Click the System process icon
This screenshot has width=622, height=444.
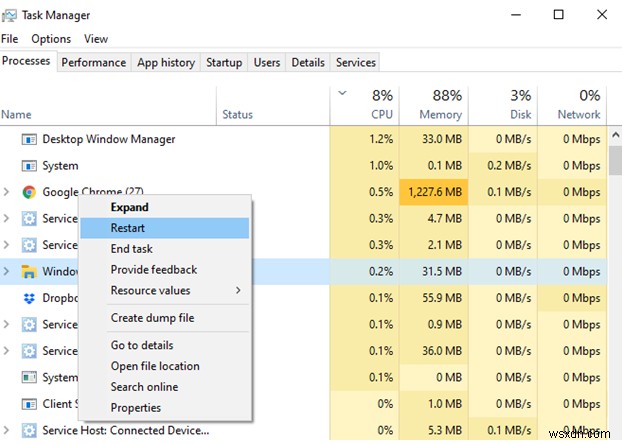[x=29, y=166]
